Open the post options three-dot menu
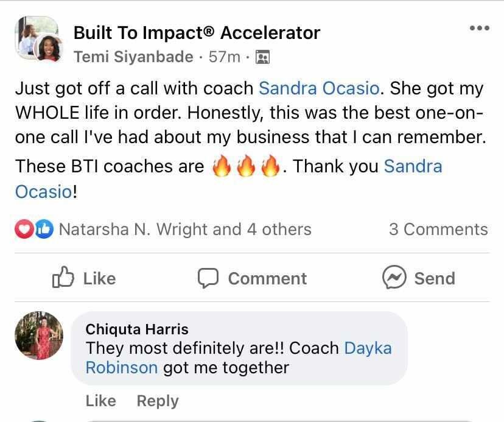This screenshot has height=422, width=504. pos(480,27)
